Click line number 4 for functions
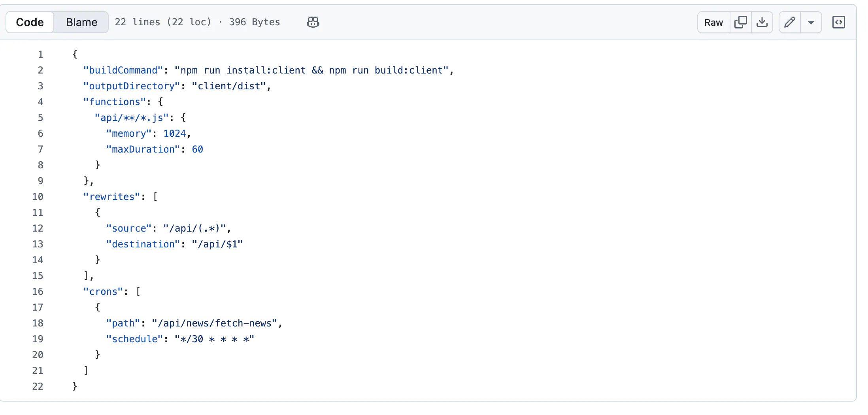 click(x=40, y=102)
